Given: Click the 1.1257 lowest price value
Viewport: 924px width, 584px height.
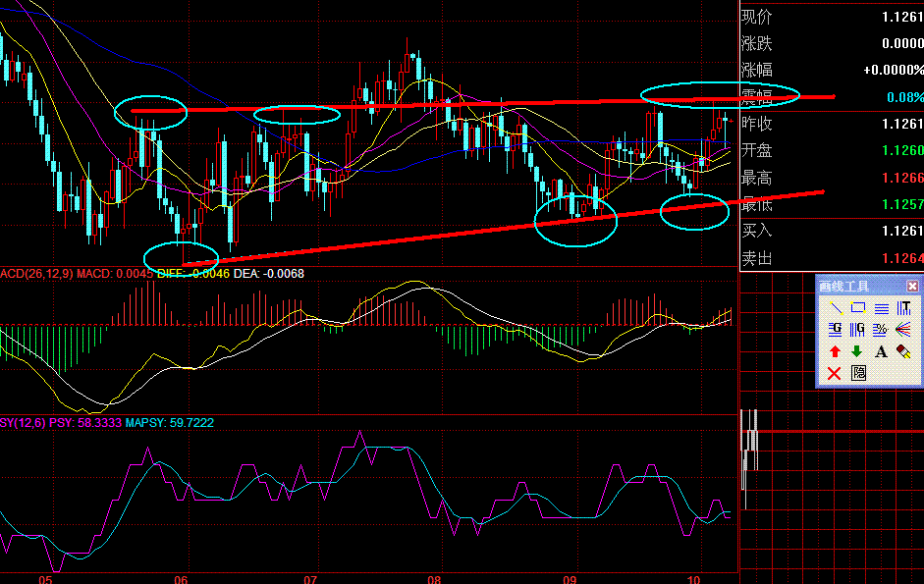Looking at the screenshot, I should click(902, 204).
